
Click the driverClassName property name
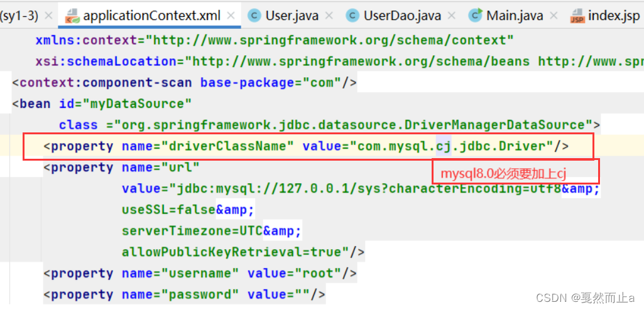pyautogui.click(x=227, y=146)
